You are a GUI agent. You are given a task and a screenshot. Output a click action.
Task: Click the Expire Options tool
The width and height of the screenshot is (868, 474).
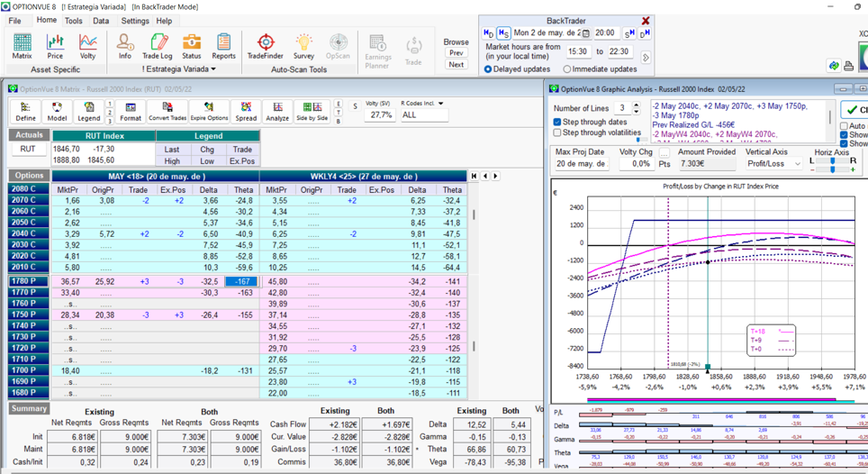[x=209, y=112]
